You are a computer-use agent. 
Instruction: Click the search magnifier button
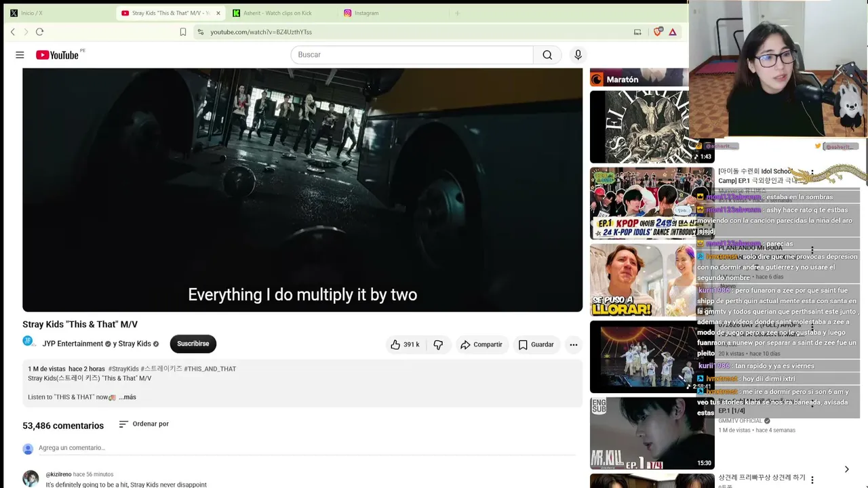tap(547, 55)
